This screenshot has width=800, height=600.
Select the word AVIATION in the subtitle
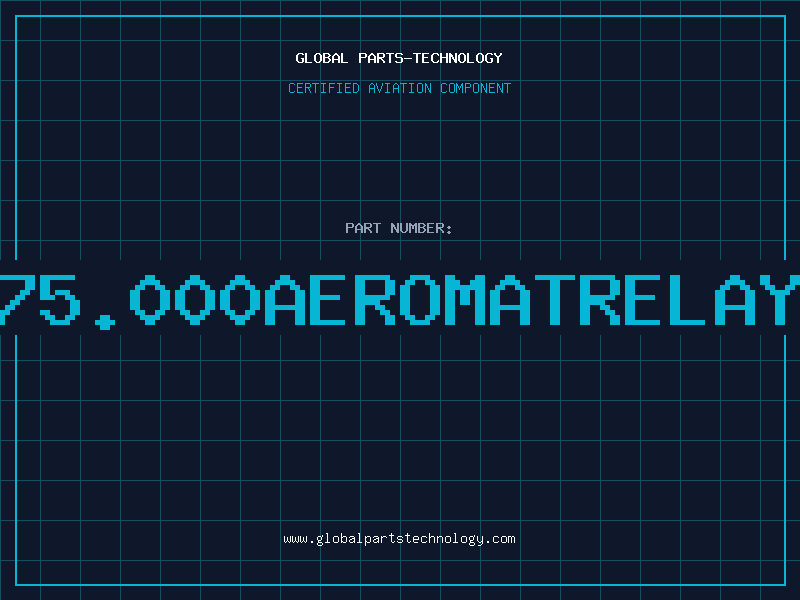[400, 88]
